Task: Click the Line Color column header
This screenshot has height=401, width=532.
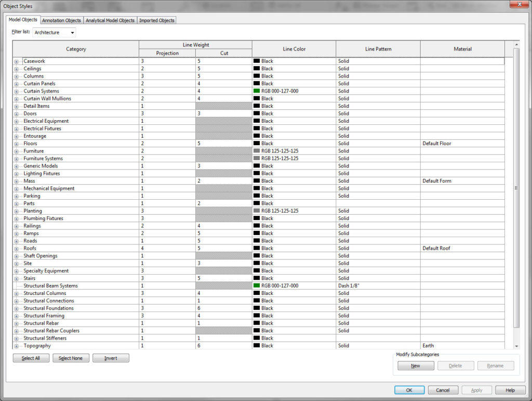Action: tap(294, 49)
